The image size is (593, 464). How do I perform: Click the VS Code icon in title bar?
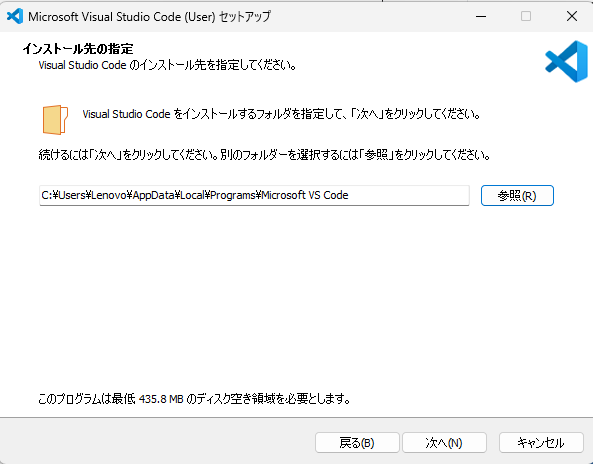pos(15,16)
